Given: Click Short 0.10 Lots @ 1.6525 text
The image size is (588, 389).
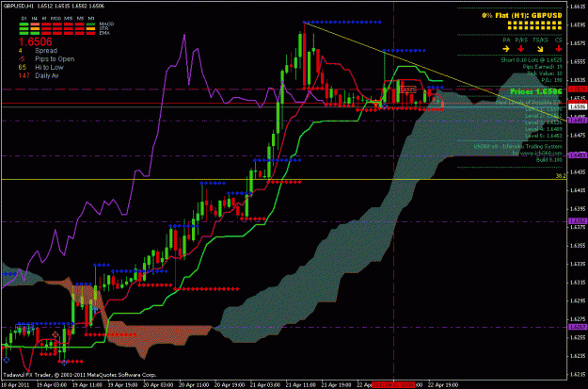Looking at the screenshot, I should coord(532,60).
